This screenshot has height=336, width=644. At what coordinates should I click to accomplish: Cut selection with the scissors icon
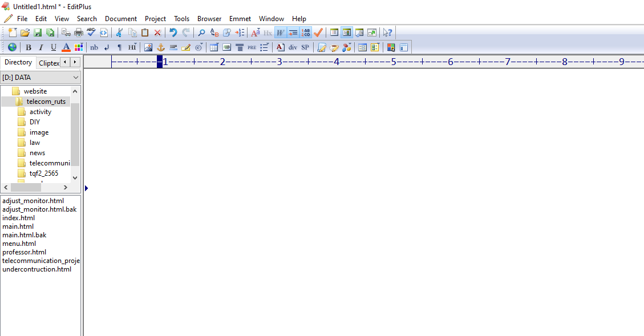click(119, 33)
